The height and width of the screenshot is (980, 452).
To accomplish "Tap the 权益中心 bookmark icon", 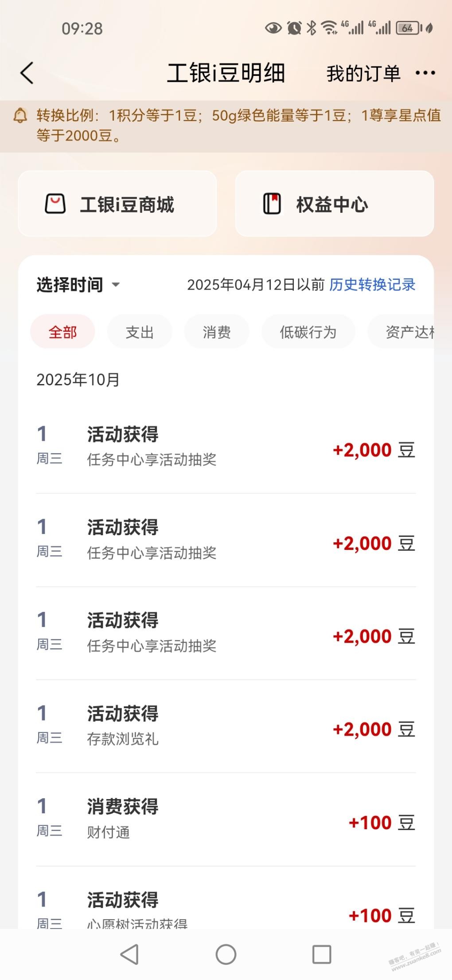I will click(x=272, y=204).
